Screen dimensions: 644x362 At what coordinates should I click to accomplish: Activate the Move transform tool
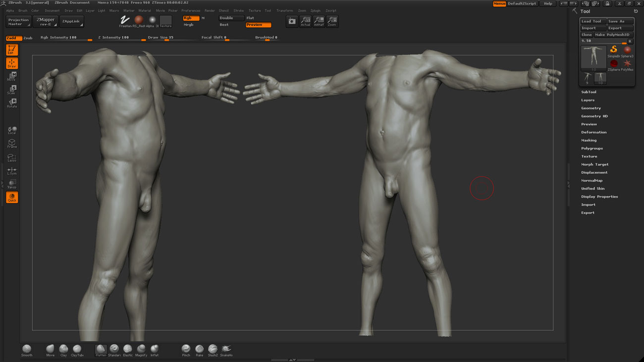click(x=12, y=76)
